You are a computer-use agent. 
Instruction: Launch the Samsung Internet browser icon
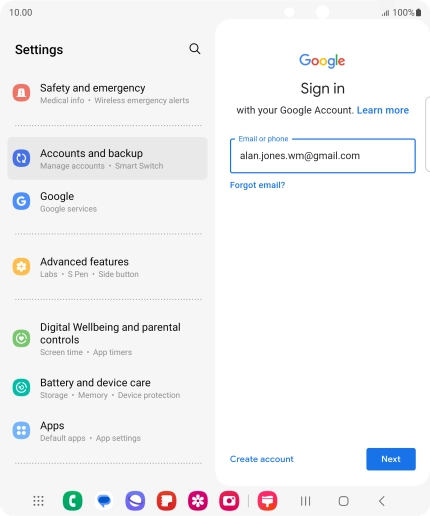pyautogui.click(x=135, y=501)
